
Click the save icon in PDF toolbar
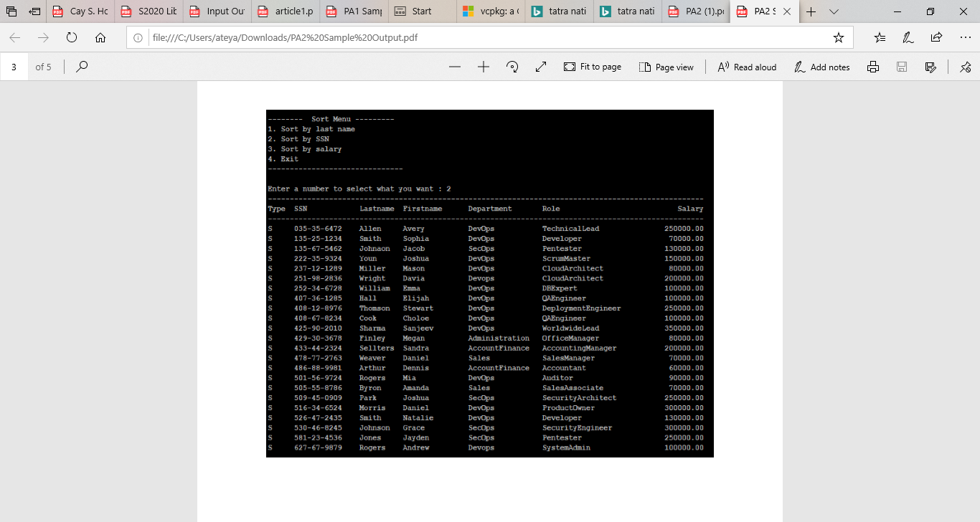click(x=902, y=67)
